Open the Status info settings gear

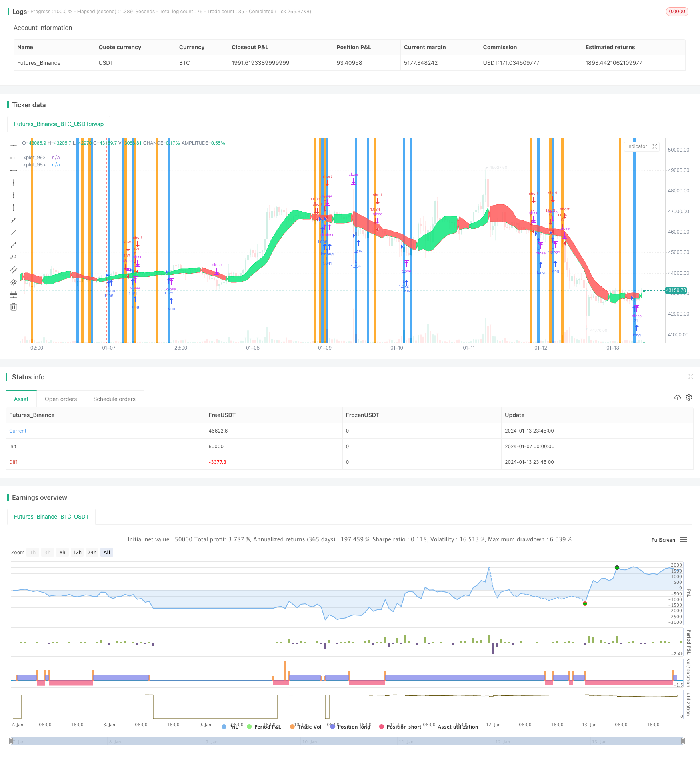[x=689, y=397]
